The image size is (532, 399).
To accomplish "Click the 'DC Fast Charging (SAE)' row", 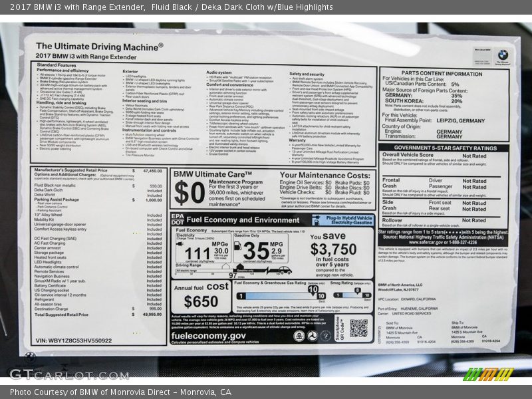I will (x=98, y=239).
